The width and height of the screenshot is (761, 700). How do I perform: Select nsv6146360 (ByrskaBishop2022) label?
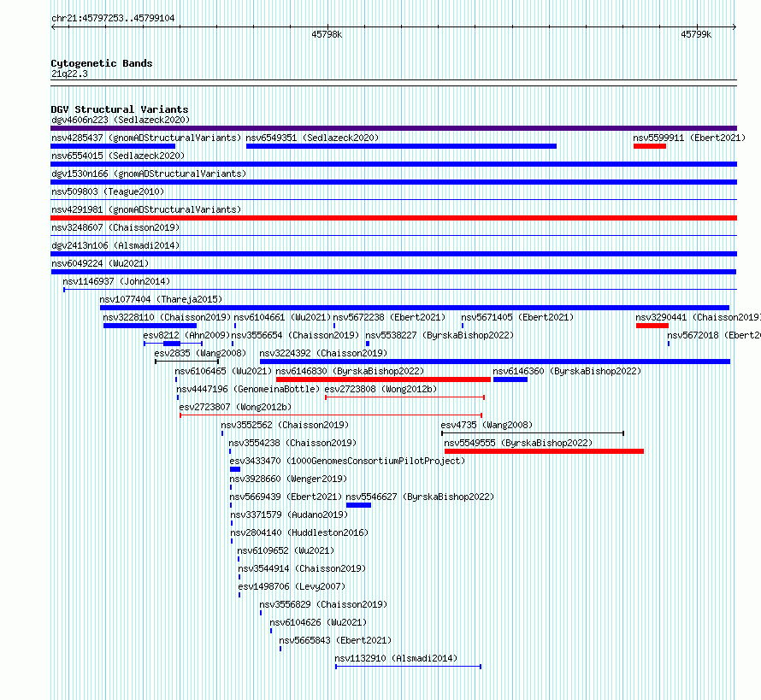567,371
